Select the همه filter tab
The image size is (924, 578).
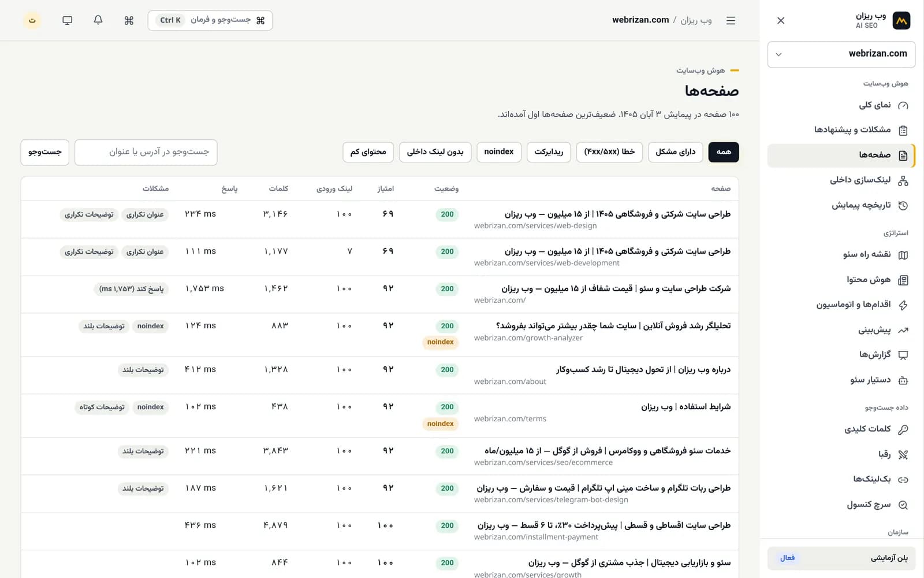tap(724, 152)
